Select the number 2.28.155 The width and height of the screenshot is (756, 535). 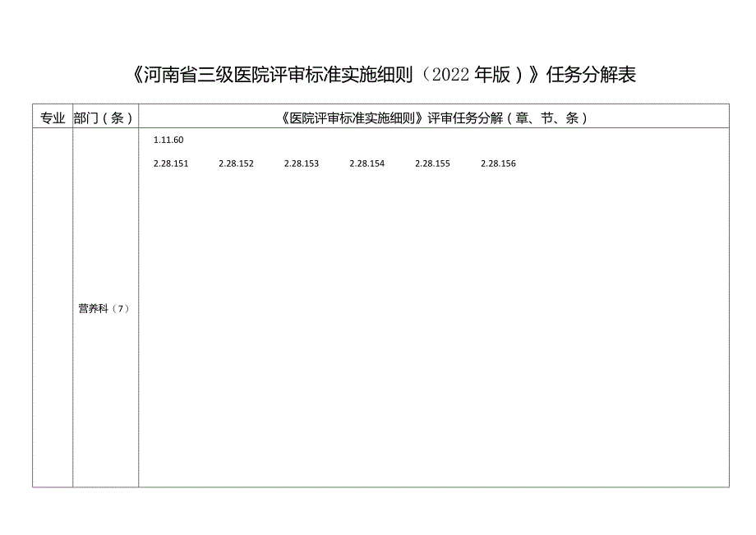[x=433, y=163]
